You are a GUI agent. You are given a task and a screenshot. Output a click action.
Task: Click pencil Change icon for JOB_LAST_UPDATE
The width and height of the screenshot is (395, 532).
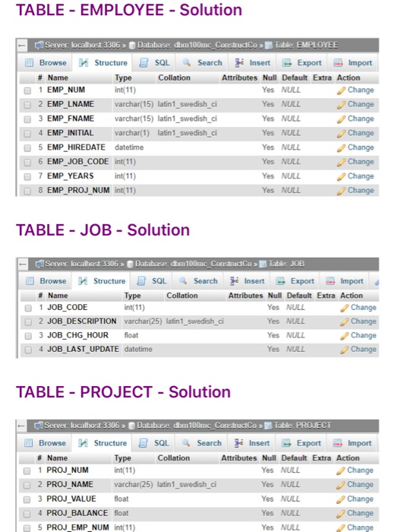[x=344, y=350]
